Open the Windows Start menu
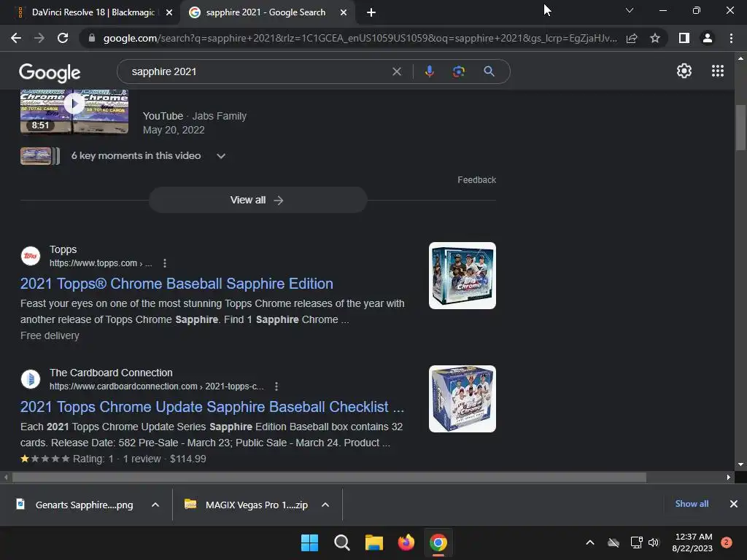 click(309, 542)
